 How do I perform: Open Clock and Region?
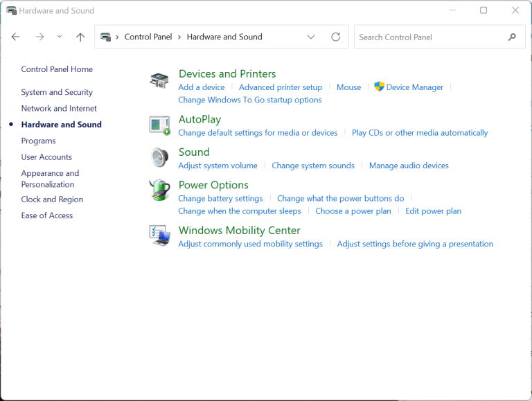click(x=52, y=199)
